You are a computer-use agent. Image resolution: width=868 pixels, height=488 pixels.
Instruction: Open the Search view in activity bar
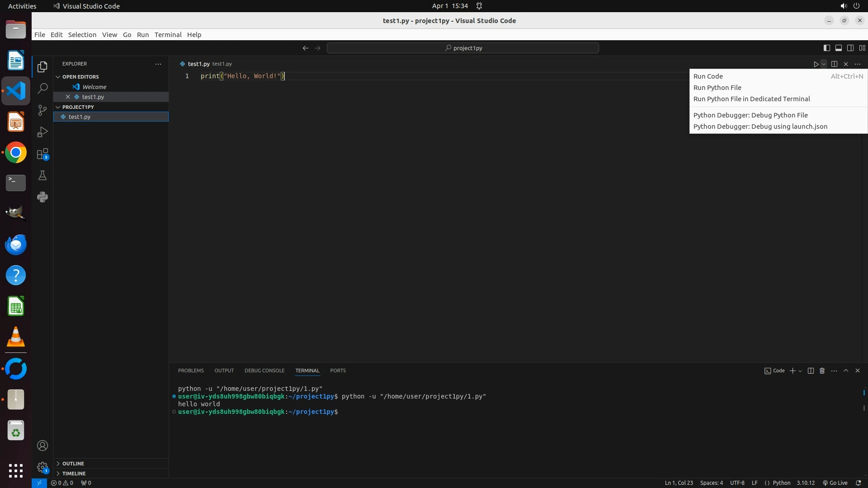coord(42,89)
